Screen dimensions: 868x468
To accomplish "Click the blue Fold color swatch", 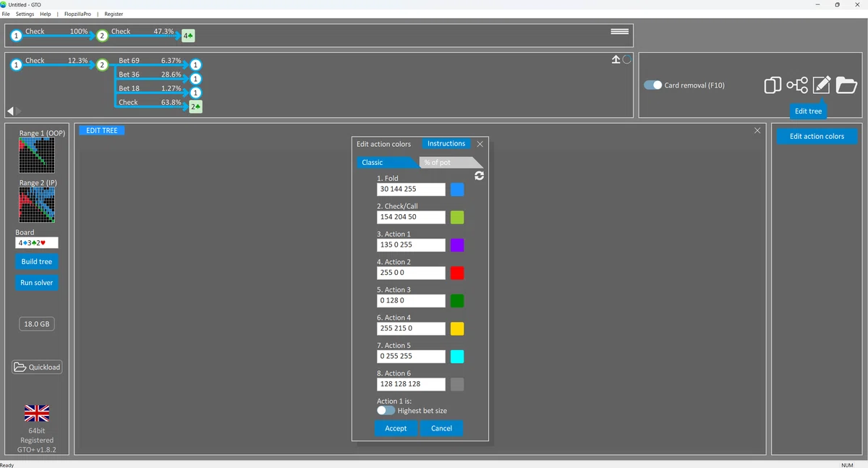I will point(457,190).
